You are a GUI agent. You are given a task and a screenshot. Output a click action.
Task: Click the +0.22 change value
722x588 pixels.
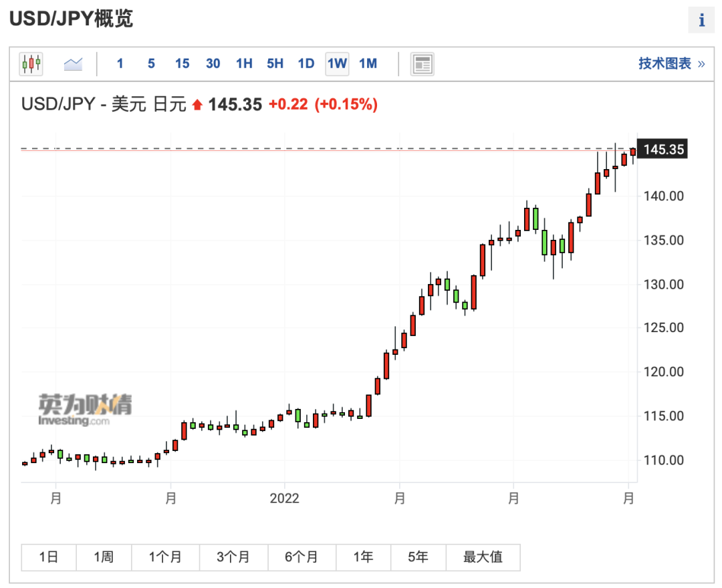[x=288, y=104]
